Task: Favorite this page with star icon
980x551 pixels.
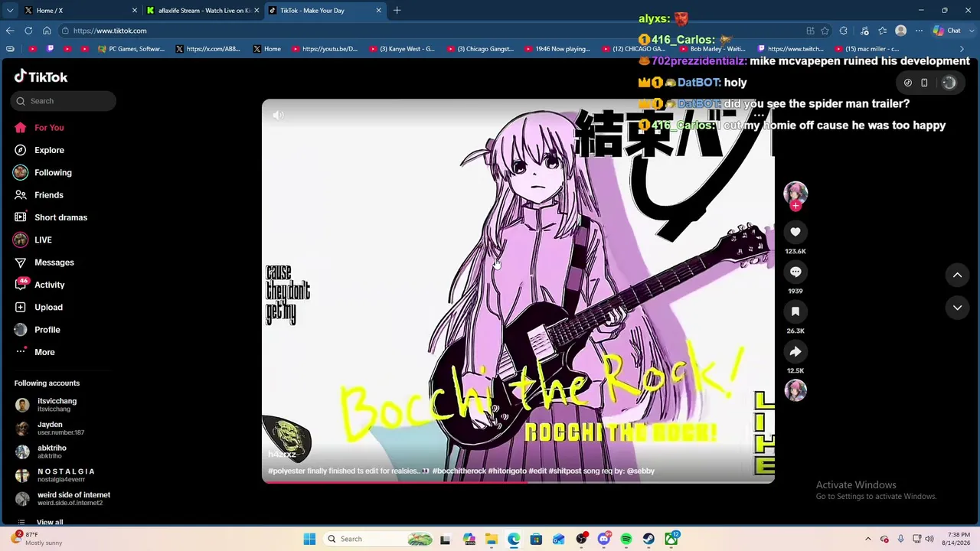Action: (825, 31)
